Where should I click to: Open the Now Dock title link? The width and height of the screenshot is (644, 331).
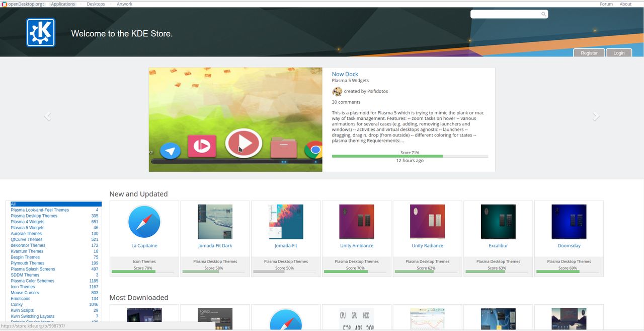[345, 74]
